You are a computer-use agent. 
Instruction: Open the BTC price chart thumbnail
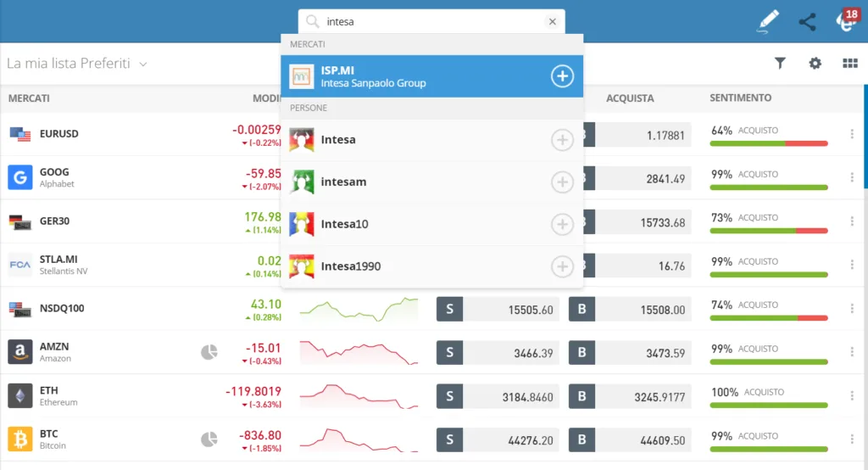click(x=359, y=439)
